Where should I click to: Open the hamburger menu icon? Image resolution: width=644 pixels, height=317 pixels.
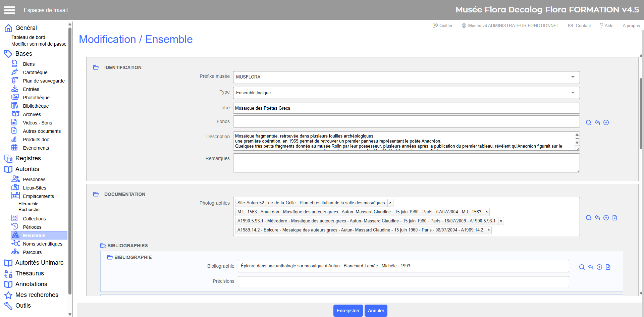click(10, 10)
